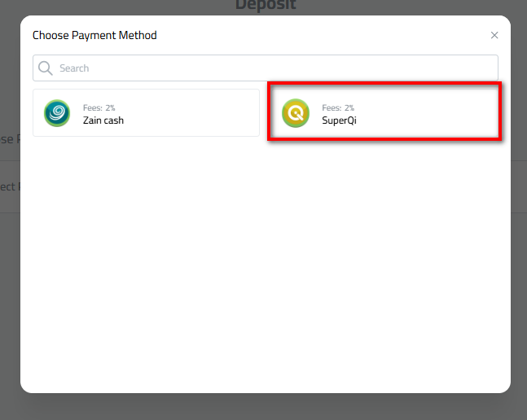Click the Fees 2% label above SuperQi
Viewport: 527px width, 420px height.
(x=338, y=107)
